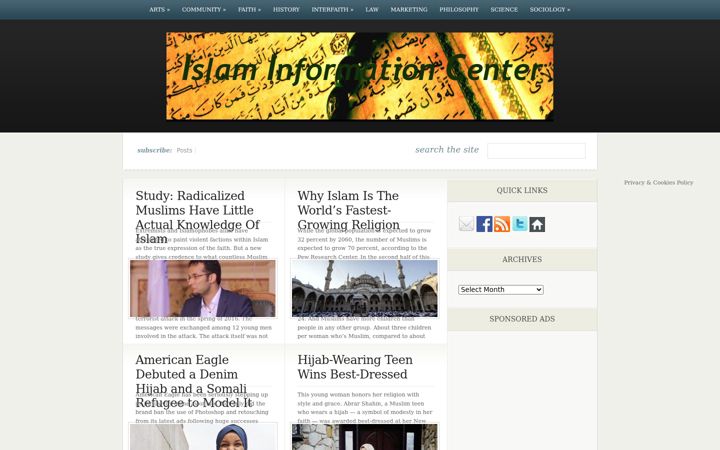Open Hijab-Wearing Teen Wins Best-Dressed article

(x=355, y=367)
